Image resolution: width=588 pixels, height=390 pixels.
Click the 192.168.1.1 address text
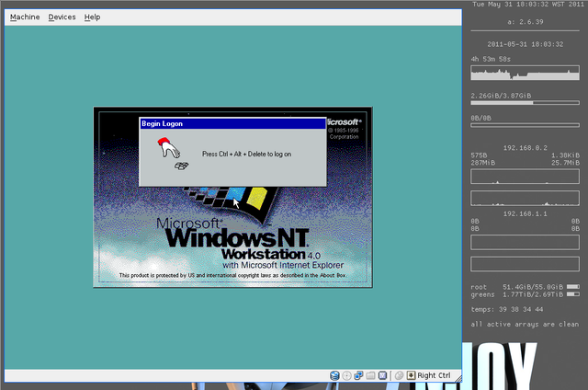point(525,214)
